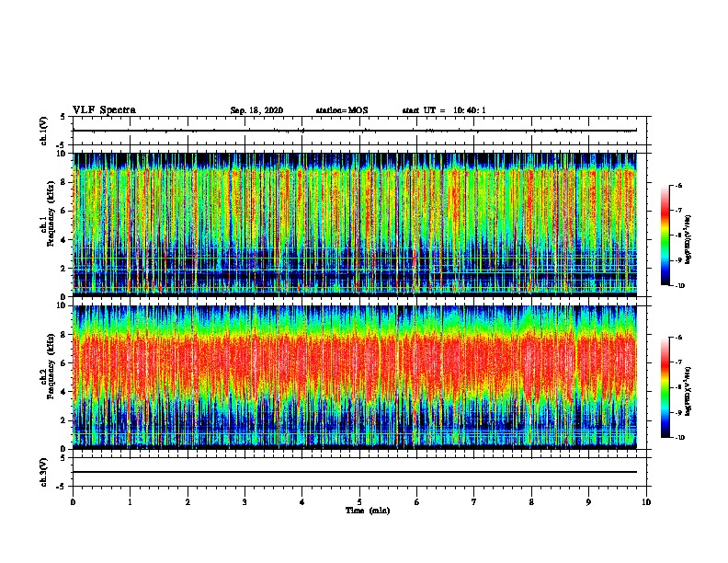Select the ch.1 "Frequency (kHz)" axis label
728x563 pixels.
click(x=51, y=213)
